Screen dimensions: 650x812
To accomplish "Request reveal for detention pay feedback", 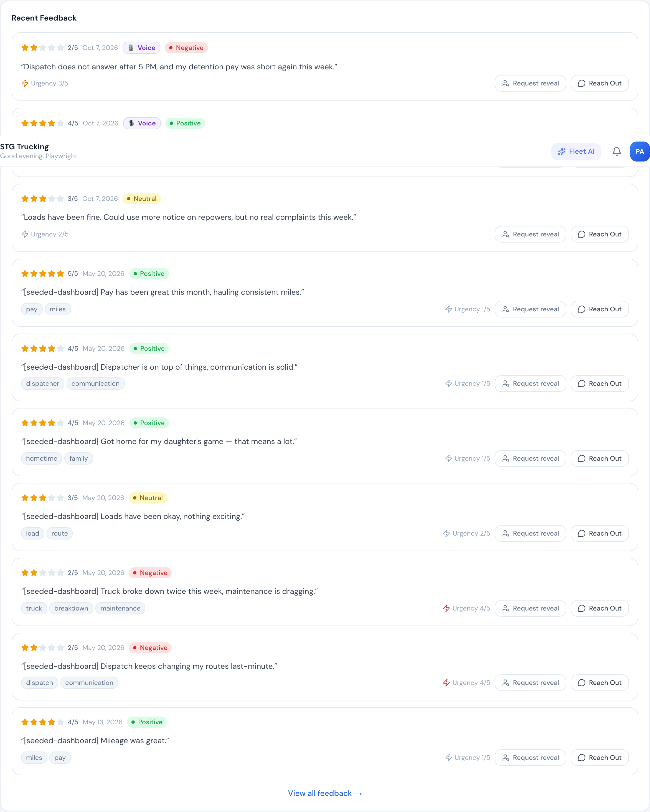I will coord(530,83).
